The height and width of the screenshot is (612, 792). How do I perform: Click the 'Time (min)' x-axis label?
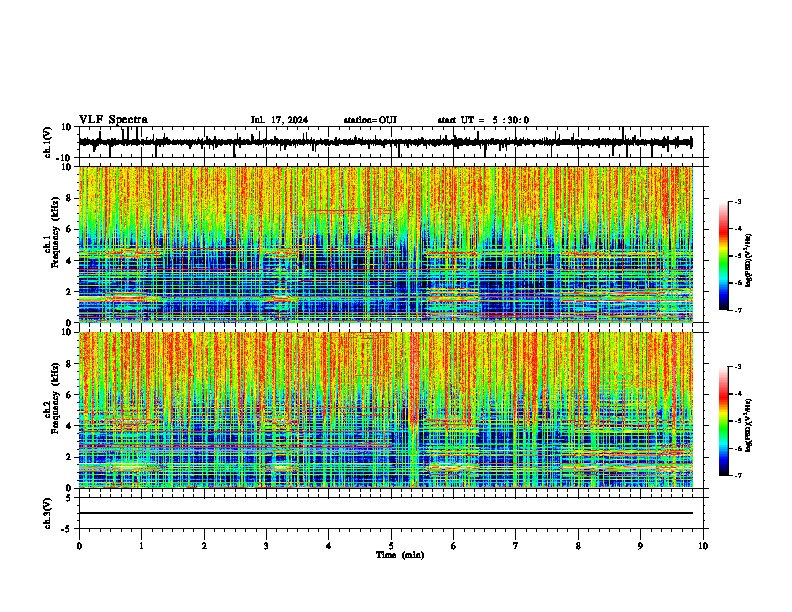coord(400,555)
